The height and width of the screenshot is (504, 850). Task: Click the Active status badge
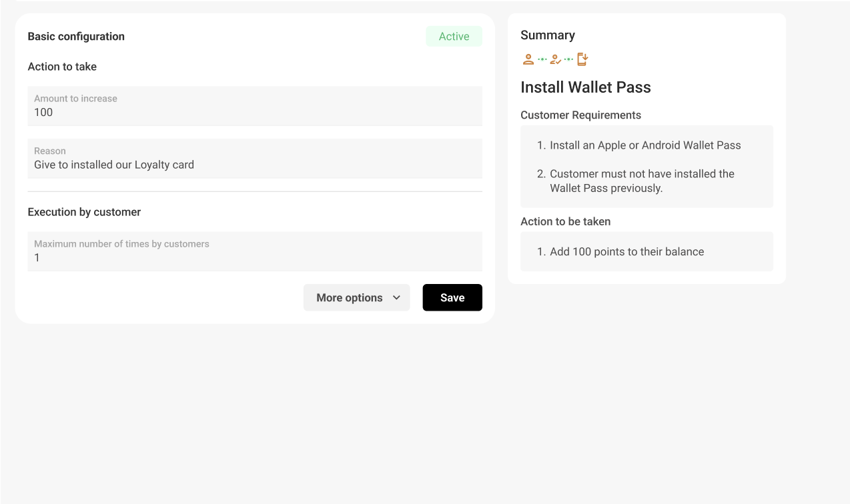(454, 36)
